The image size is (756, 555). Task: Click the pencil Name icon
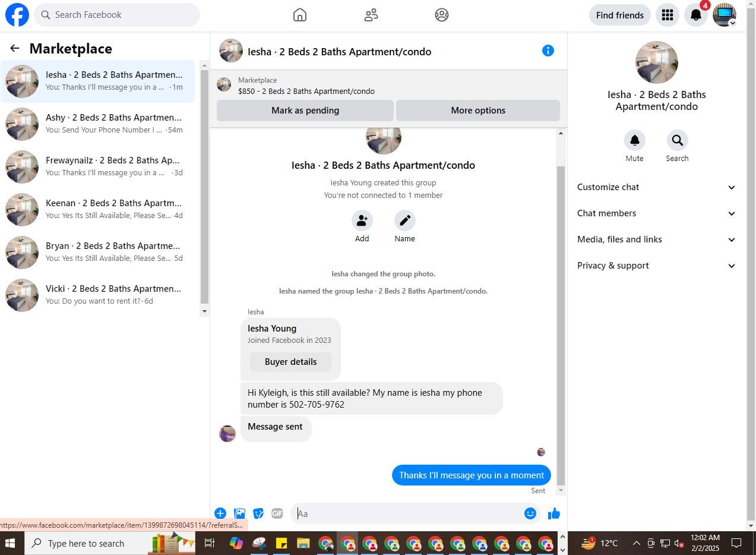point(405,220)
